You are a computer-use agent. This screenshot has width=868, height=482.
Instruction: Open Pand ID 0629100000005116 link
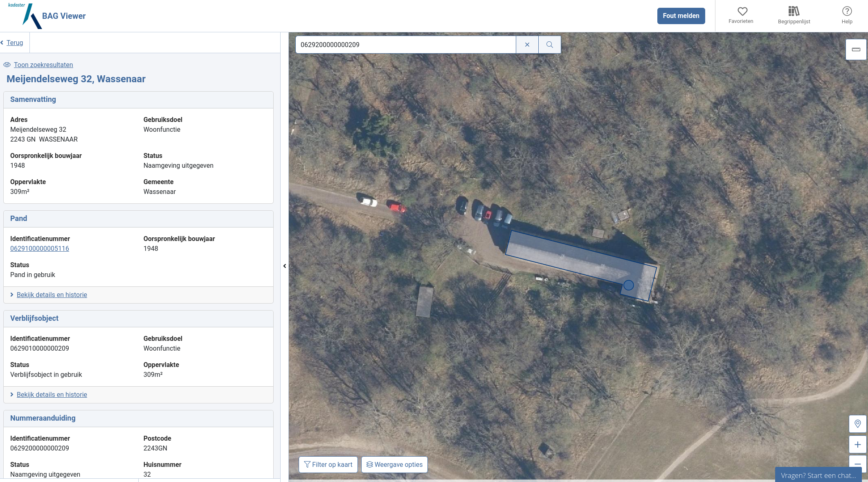[x=40, y=248]
